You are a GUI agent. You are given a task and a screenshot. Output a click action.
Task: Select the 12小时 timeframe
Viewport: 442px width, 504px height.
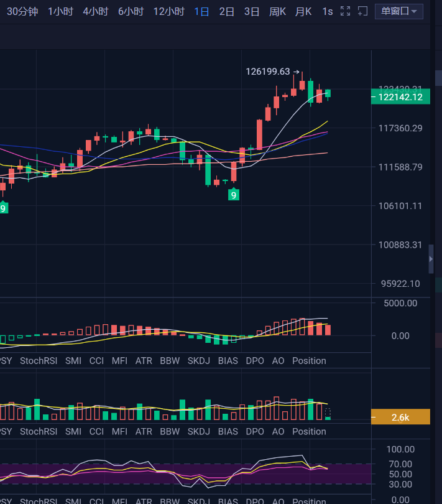click(x=168, y=11)
